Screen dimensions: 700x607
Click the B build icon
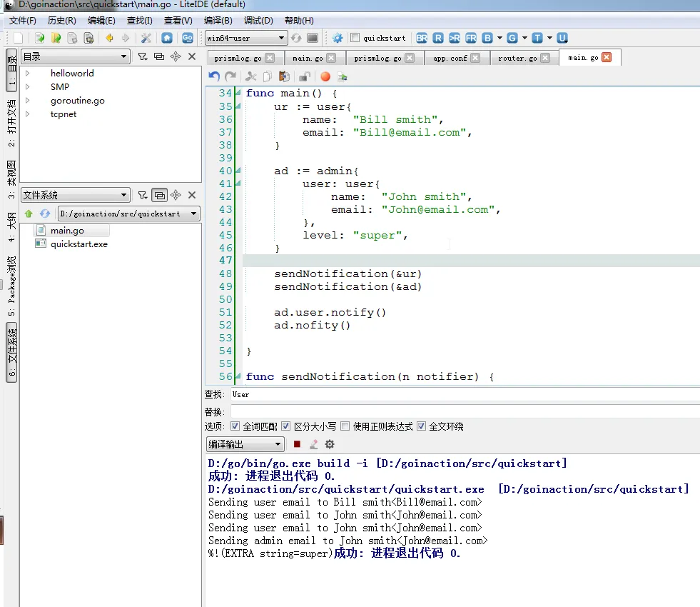(487, 38)
